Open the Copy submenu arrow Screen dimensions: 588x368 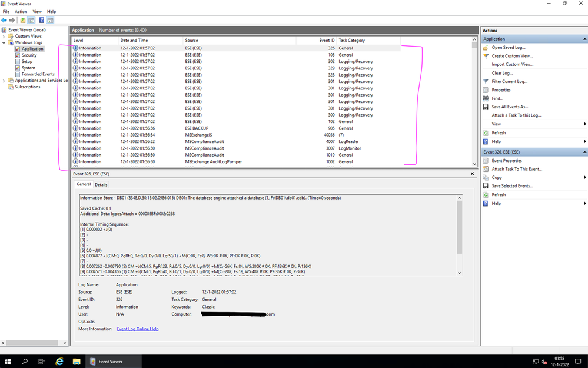585,177
